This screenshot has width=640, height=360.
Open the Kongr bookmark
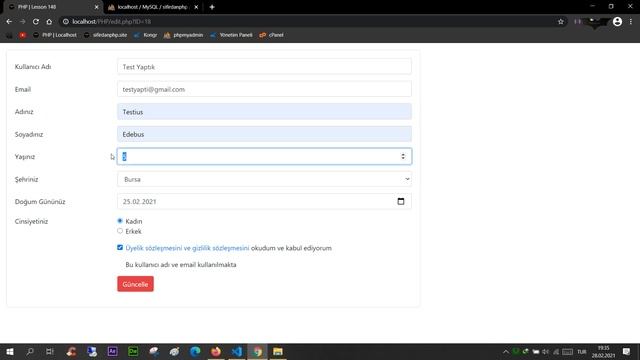click(146, 35)
